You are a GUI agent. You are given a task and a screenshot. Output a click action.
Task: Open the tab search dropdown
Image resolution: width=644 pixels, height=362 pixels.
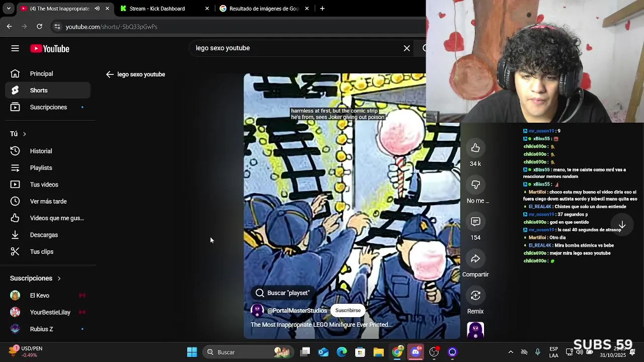click(9, 9)
